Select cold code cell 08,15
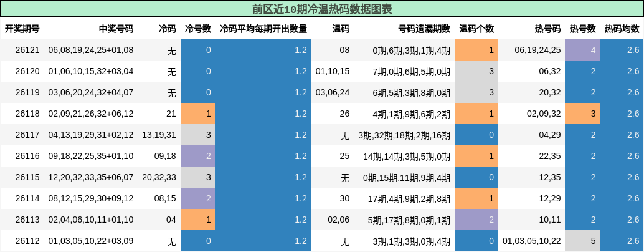Image resolution: width=644 pixels, height=252 pixels. click(165, 198)
